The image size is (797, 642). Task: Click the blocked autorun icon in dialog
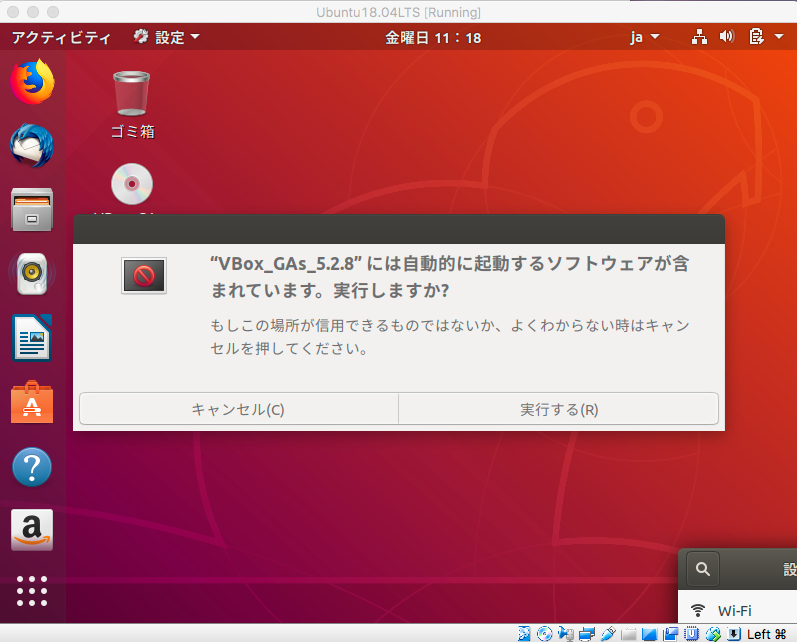[x=144, y=276]
